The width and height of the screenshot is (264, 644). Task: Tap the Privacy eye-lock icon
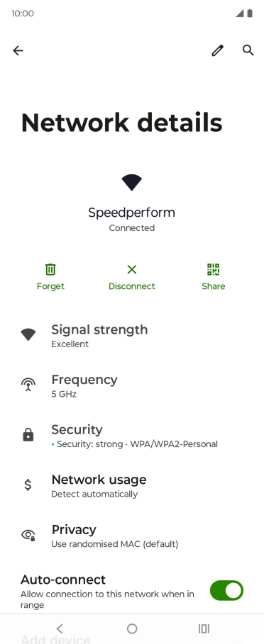tap(28, 535)
